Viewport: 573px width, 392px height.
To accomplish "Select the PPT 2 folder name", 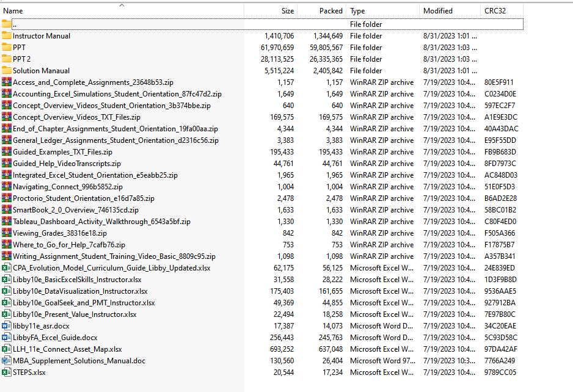I will (x=21, y=59).
